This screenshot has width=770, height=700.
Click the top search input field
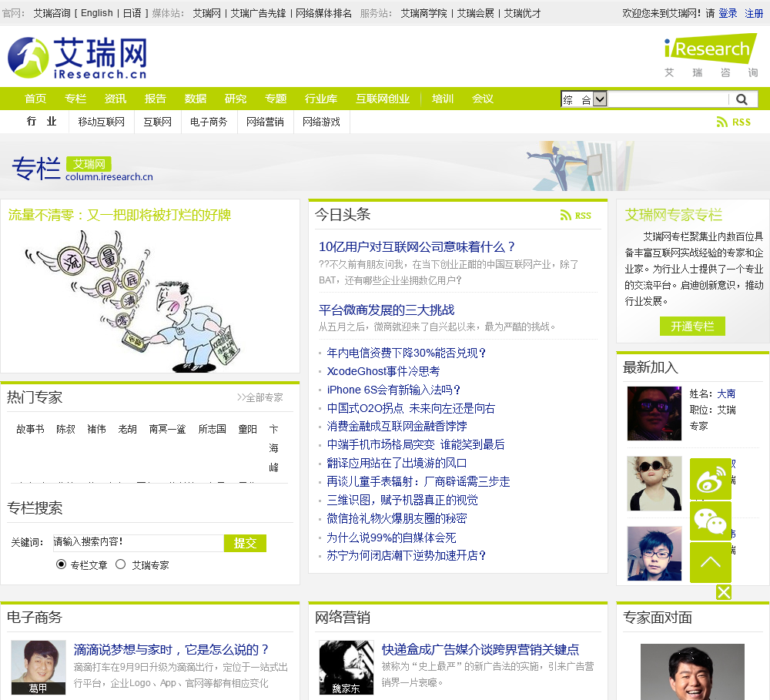[x=668, y=99]
